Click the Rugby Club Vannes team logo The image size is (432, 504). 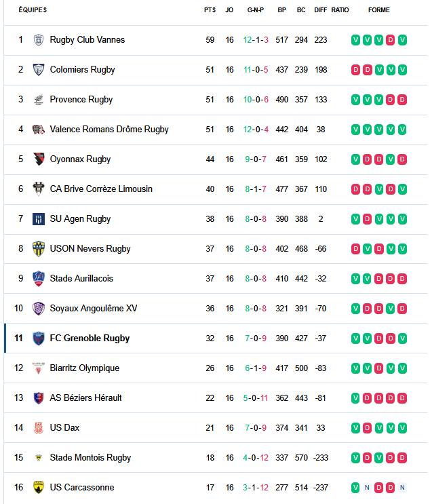pos(39,40)
